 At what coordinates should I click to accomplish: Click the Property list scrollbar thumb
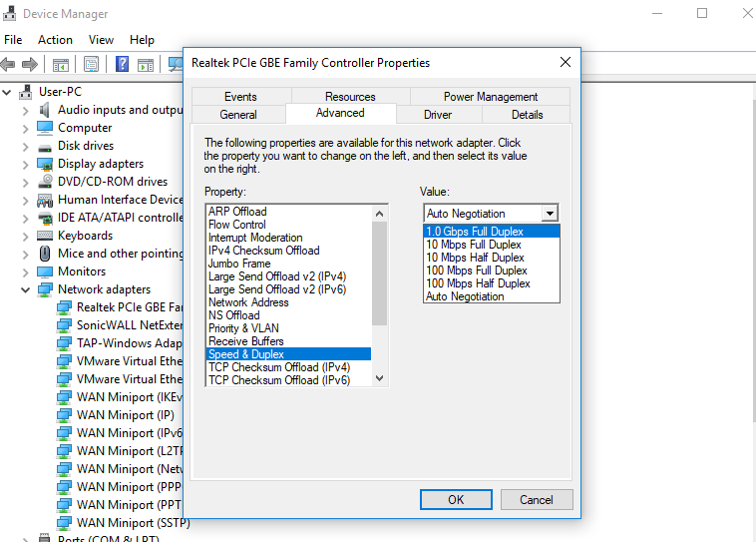(379, 273)
